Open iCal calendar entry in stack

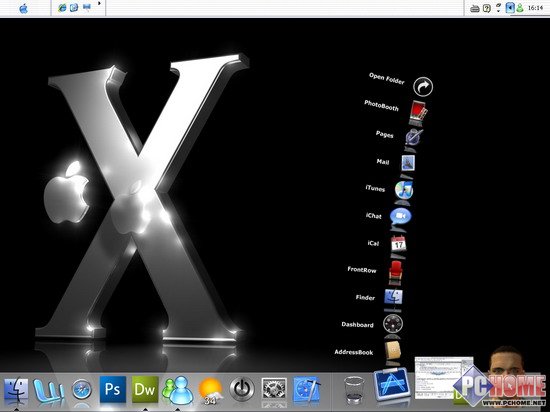tap(398, 243)
